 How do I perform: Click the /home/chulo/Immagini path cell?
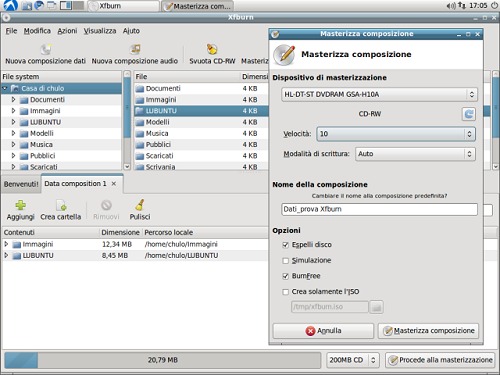pyautogui.click(x=181, y=244)
